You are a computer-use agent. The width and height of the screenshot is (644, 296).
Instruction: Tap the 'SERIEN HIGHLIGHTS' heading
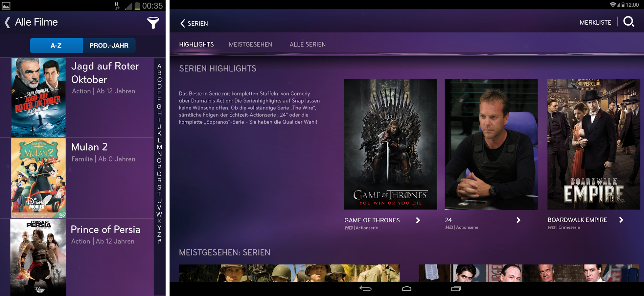point(218,68)
